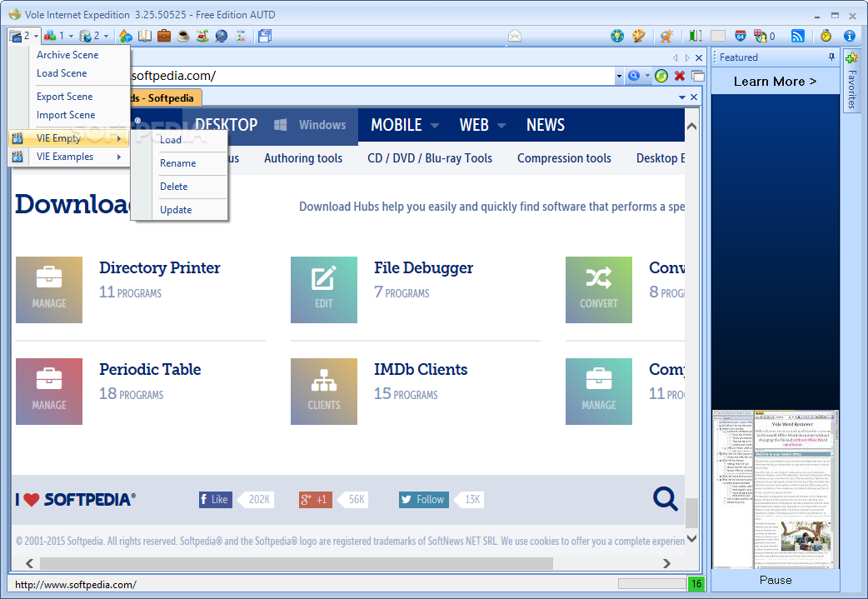Screen dimensions: 868x599
Task: Click Pause below the Featured preview
Action: pyautogui.click(x=776, y=580)
